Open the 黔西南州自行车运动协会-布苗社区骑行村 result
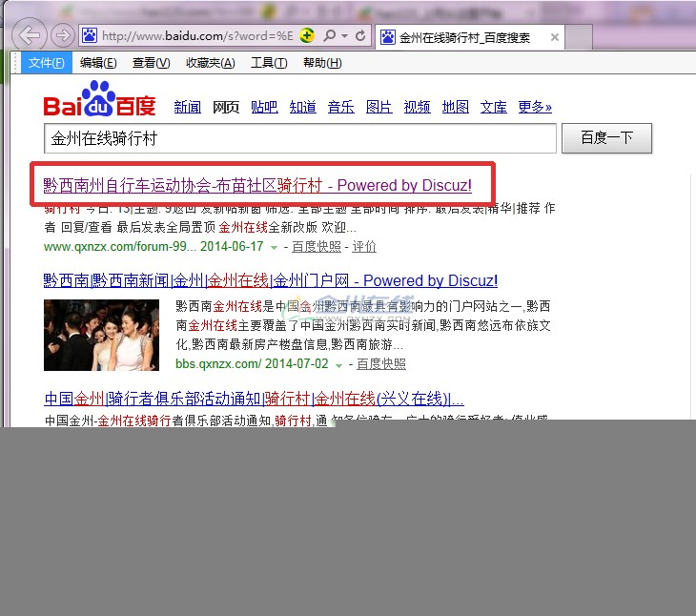This screenshot has width=696, height=616. [x=257, y=185]
